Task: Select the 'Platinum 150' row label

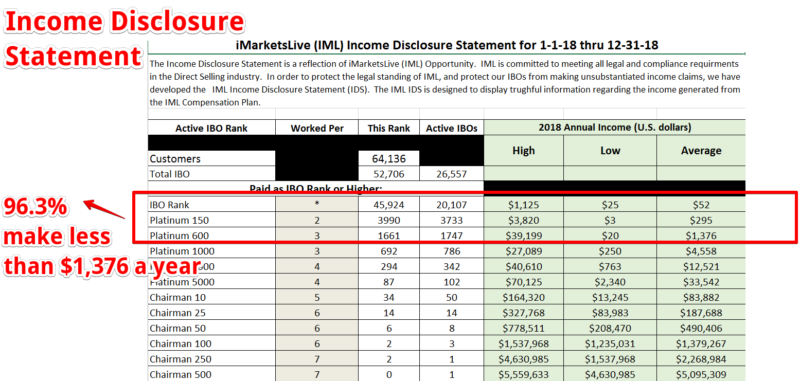Action: tap(211, 220)
